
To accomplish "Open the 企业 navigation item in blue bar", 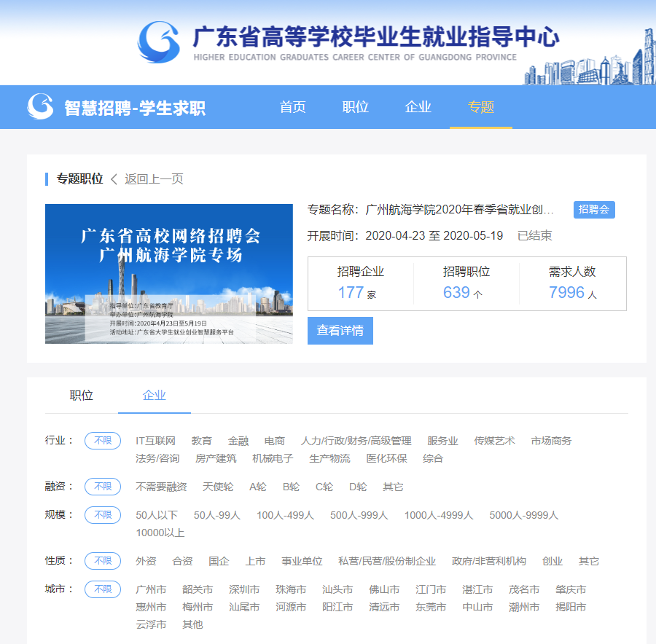I will pyautogui.click(x=418, y=107).
